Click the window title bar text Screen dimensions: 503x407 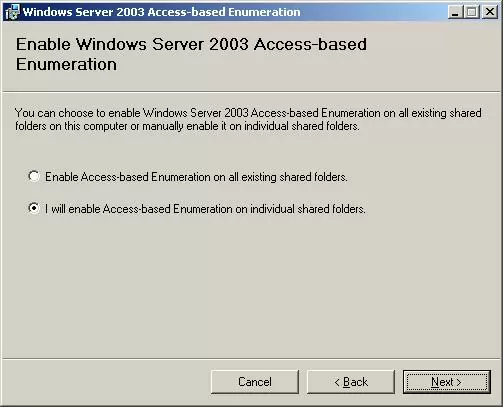tap(161, 12)
